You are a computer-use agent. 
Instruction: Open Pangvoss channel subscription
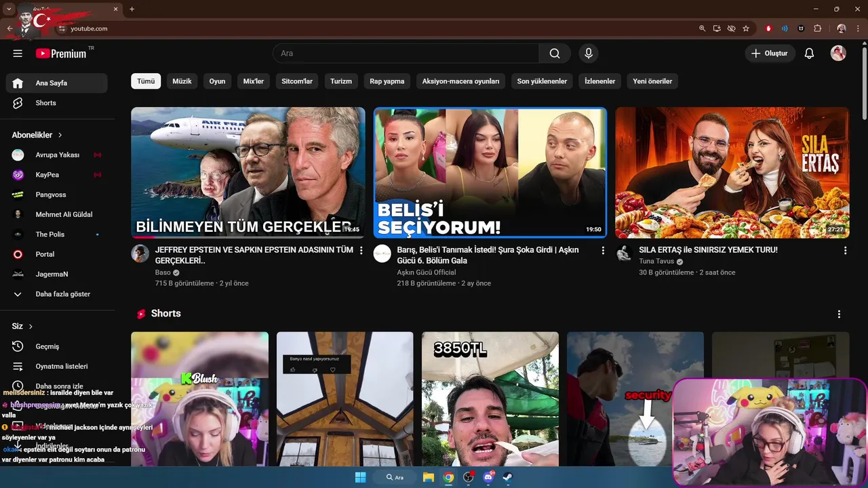coord(57,195)
